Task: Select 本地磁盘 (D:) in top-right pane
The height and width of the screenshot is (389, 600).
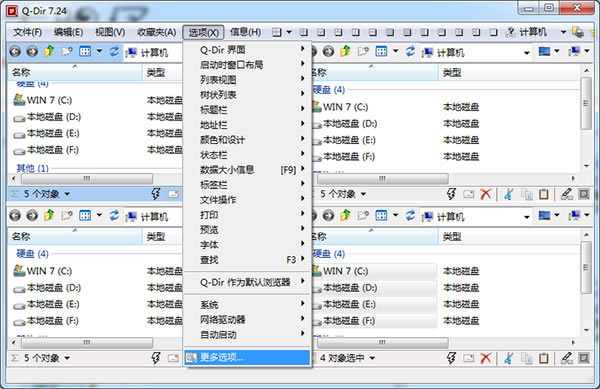Action: pos(344,124)
